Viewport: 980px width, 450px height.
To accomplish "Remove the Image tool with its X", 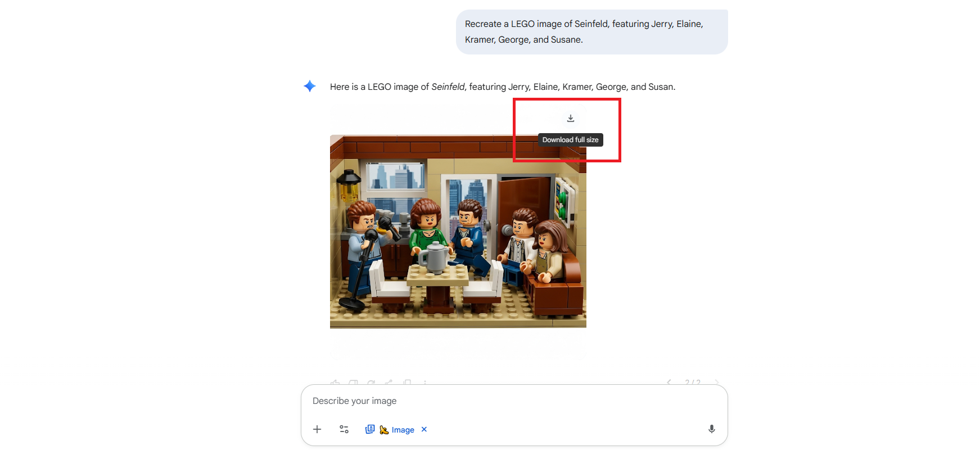I will pyautogui.click(x=424, y=429).
